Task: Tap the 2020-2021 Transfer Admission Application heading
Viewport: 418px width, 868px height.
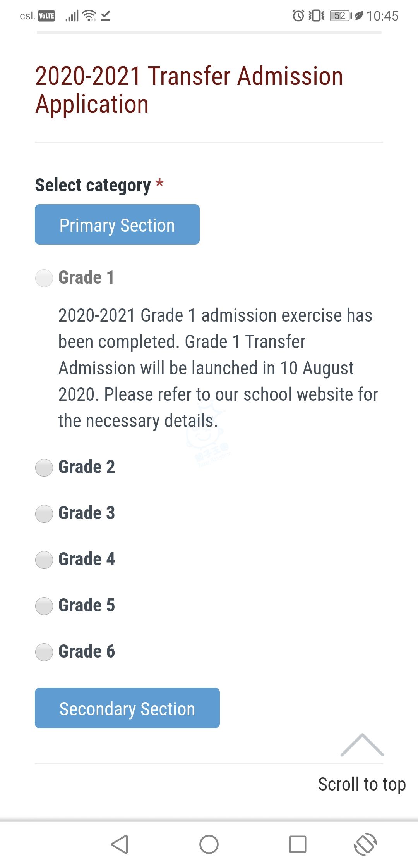Action: point(189,90)
